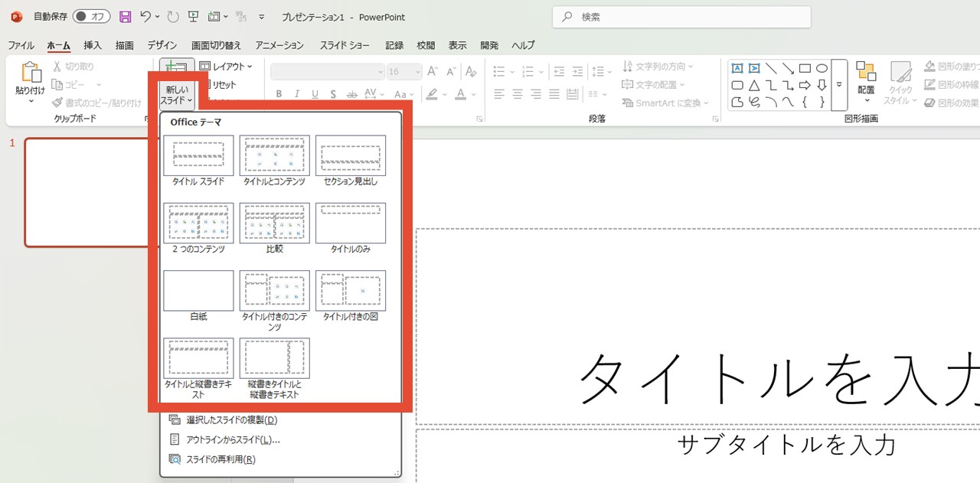
Task: Click Shape Effects (図形の効果) button
Action: [x=952, y=103]
